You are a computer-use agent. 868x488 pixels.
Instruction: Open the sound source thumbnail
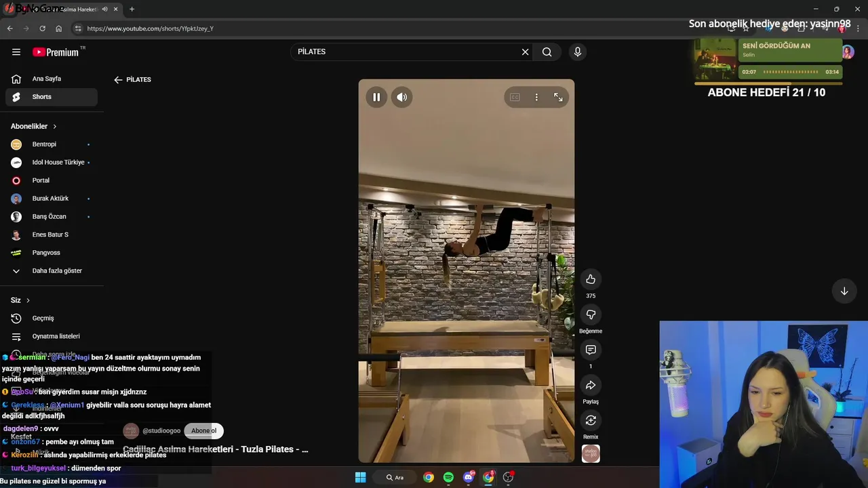coord(591,453)
